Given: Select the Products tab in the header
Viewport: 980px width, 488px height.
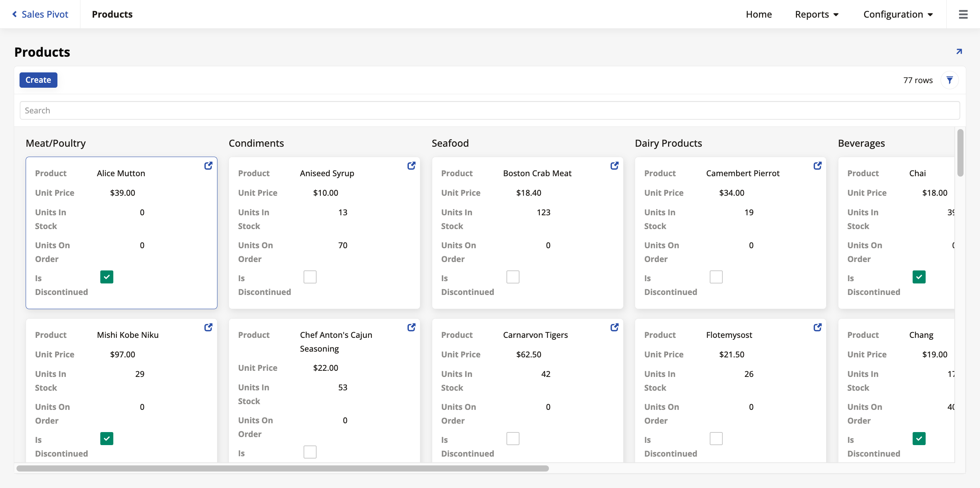Looking at the screenshot, I should point(112,14).
